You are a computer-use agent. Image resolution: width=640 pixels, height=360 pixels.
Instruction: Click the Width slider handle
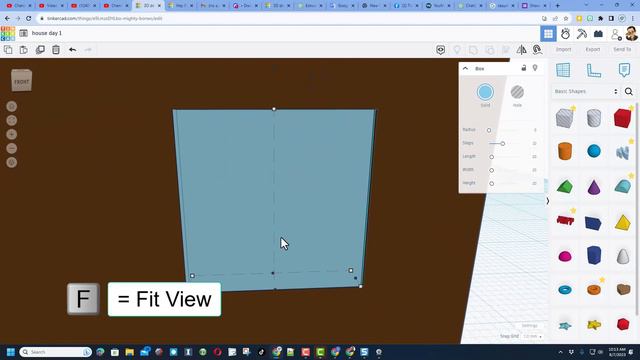coord(491,170)
